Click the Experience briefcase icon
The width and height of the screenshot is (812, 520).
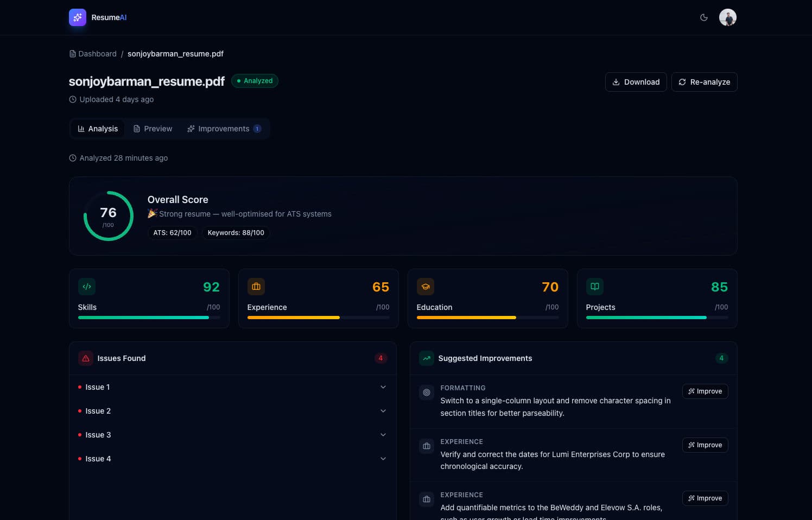tap(256, 287)
